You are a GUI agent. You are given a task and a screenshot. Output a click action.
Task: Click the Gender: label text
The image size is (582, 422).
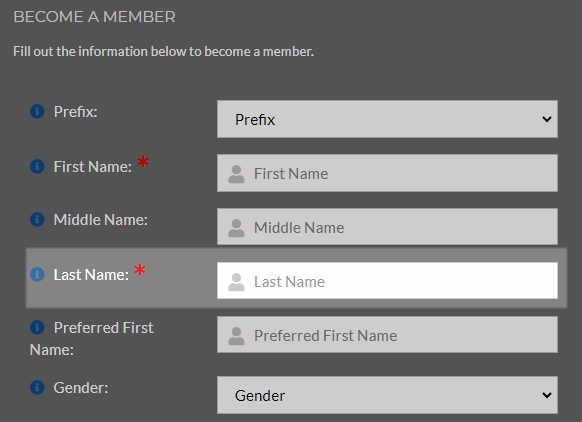coord(81,388)
